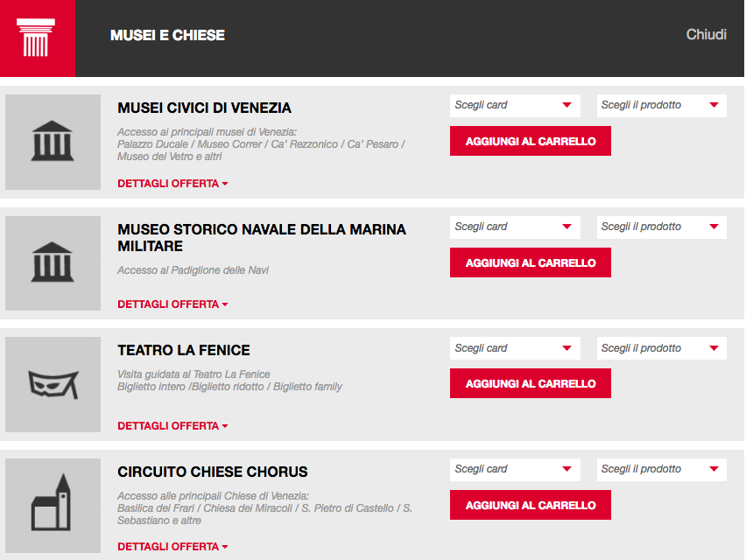Open Scegli il prodotto dropdown for Teatro La Fenice
Viewport: 746px width, 560px height.
coord(661,348)
